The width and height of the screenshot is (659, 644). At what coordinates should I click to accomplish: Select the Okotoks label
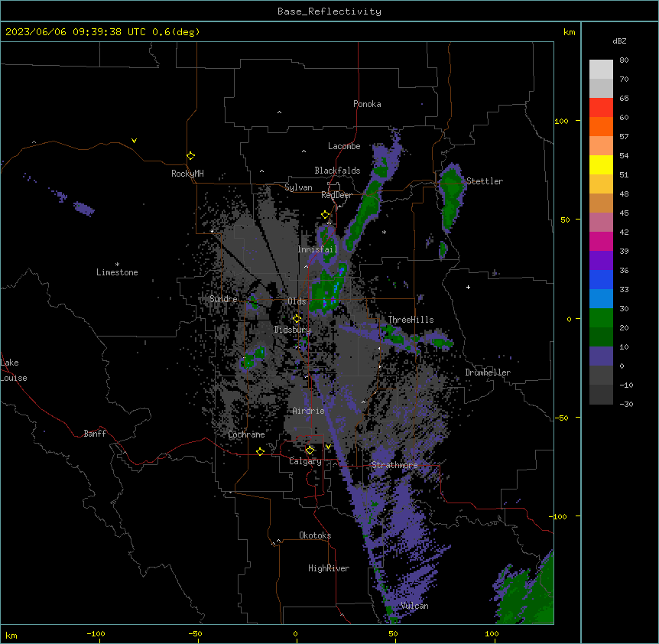315,535
